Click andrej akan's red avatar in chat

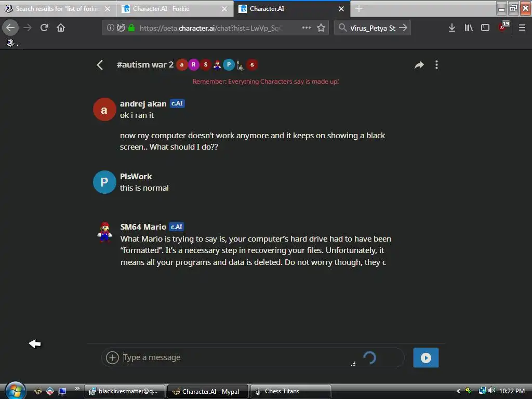click(x=104, y=109)
